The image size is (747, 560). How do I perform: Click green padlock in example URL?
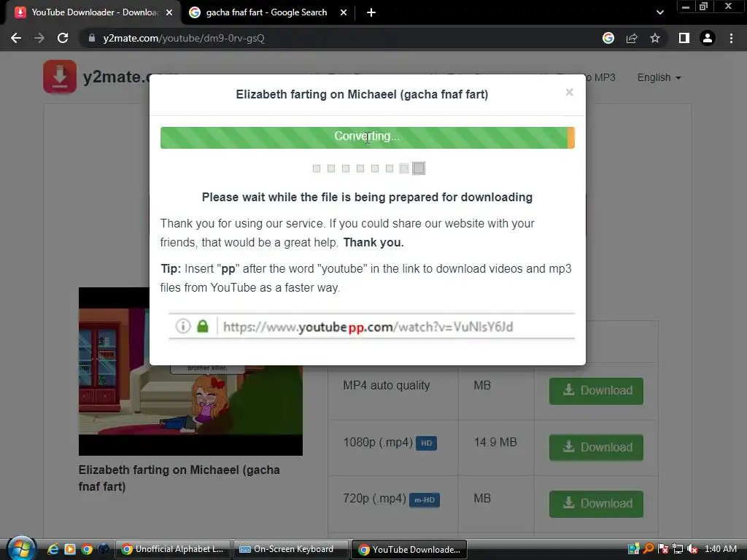click(203, 326)
